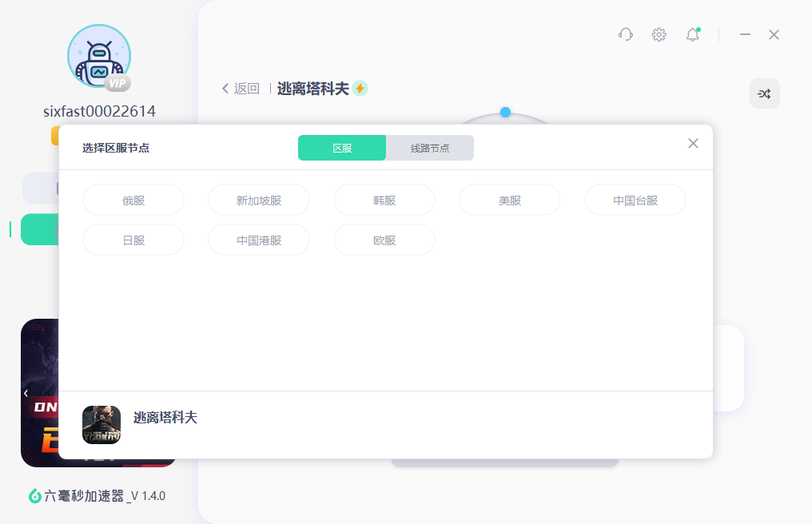The width and height of the screenshot is (812, 524).
Task: Choose the 中国台服 server option
Action: 635,200
